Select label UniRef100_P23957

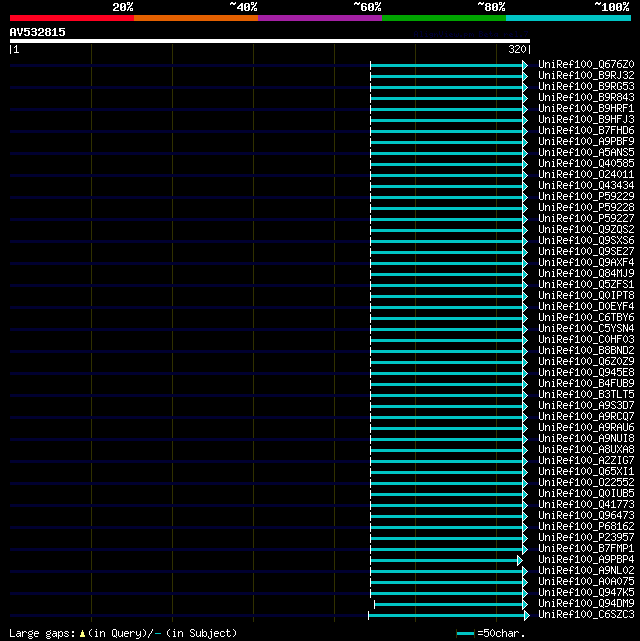[586, 538]
